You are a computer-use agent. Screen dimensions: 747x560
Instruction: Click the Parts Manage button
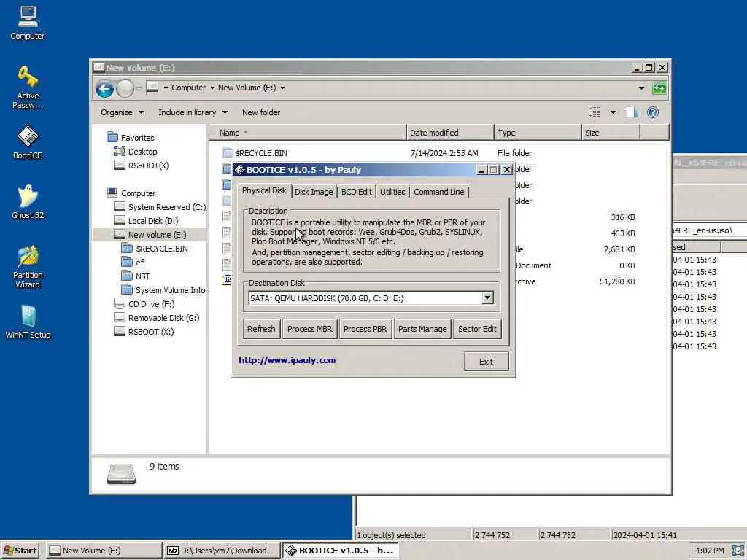point(422,329)
